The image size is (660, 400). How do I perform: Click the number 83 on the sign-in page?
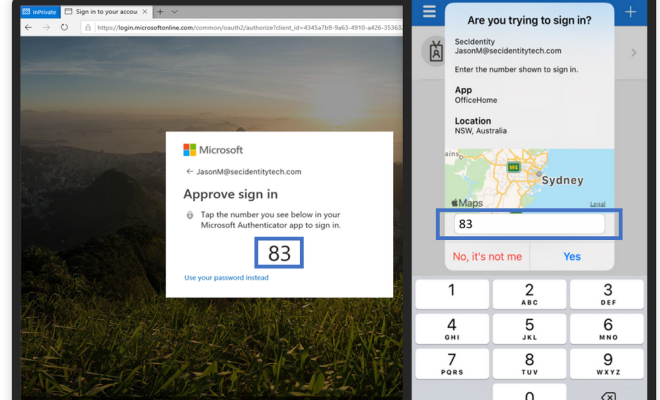279,253
